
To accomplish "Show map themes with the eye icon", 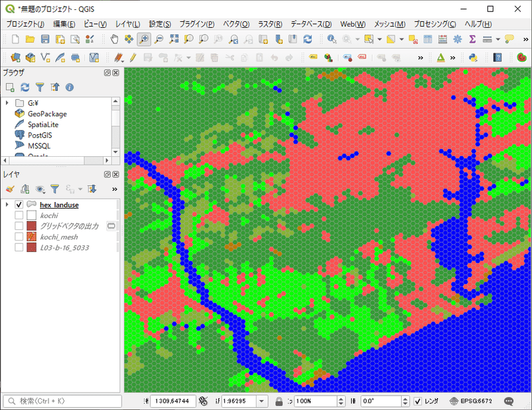I will 40,189.
